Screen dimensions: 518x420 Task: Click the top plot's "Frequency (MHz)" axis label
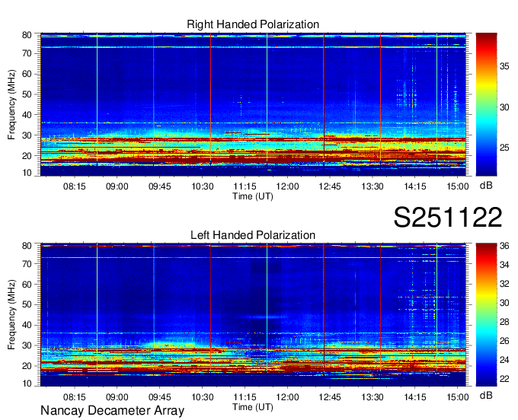point(13,103)
